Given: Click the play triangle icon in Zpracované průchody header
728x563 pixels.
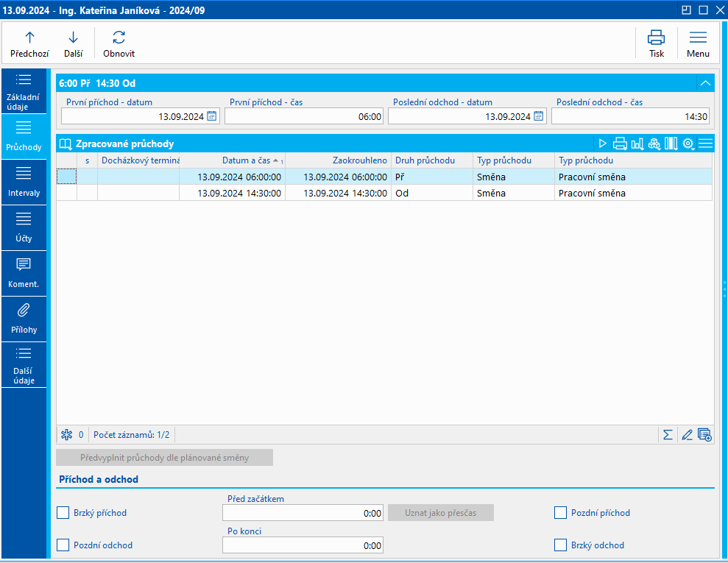Looking at the screenshot, I should pos(602,144).
